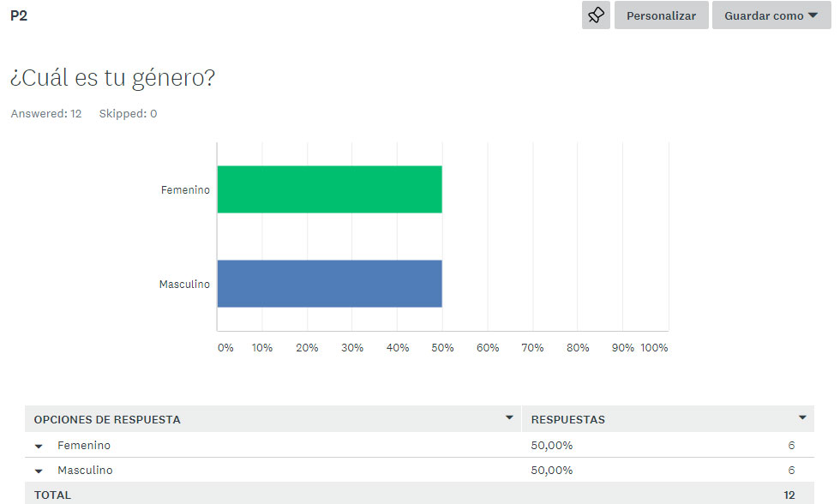Image resolution: width=840 pixels, height=504 pixels.
Task: Expand the Masculino row arrow
Action: click(39, 471)
